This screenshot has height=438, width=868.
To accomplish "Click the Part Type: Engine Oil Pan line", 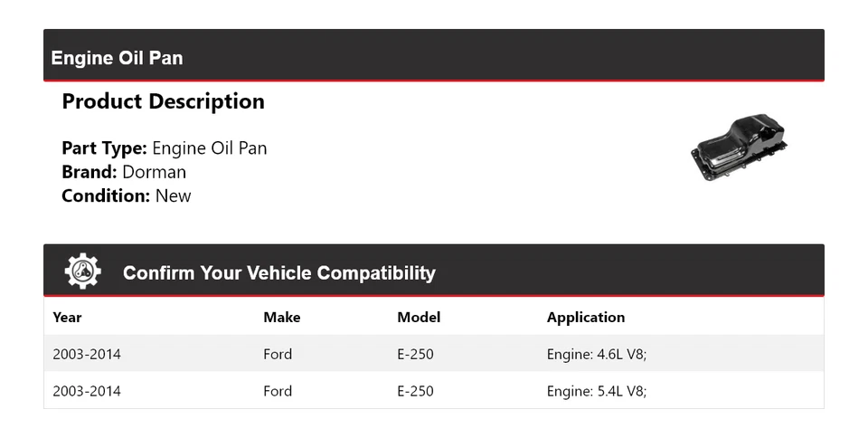I will click(165, 148).
